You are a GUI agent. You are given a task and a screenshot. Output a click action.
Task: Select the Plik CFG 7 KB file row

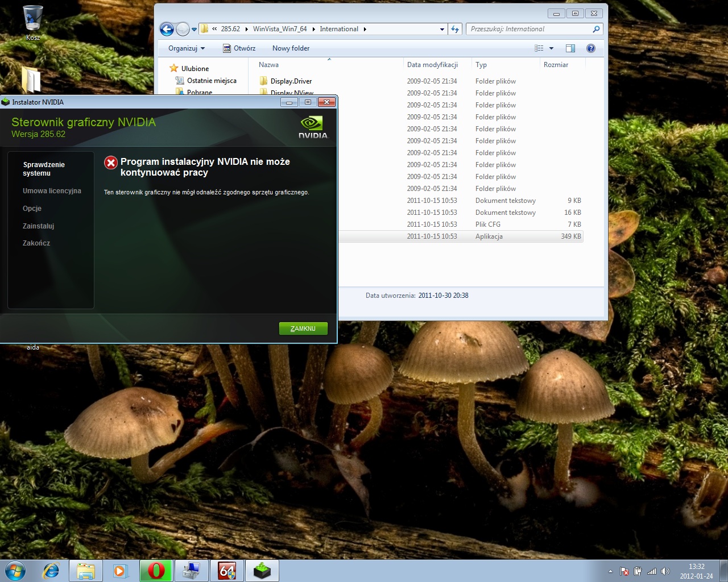pos(461,225)
